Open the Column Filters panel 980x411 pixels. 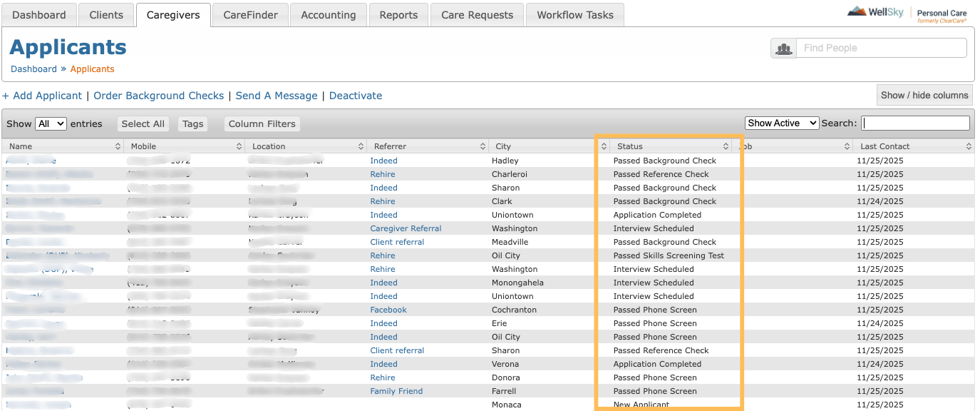pos(262,123)
